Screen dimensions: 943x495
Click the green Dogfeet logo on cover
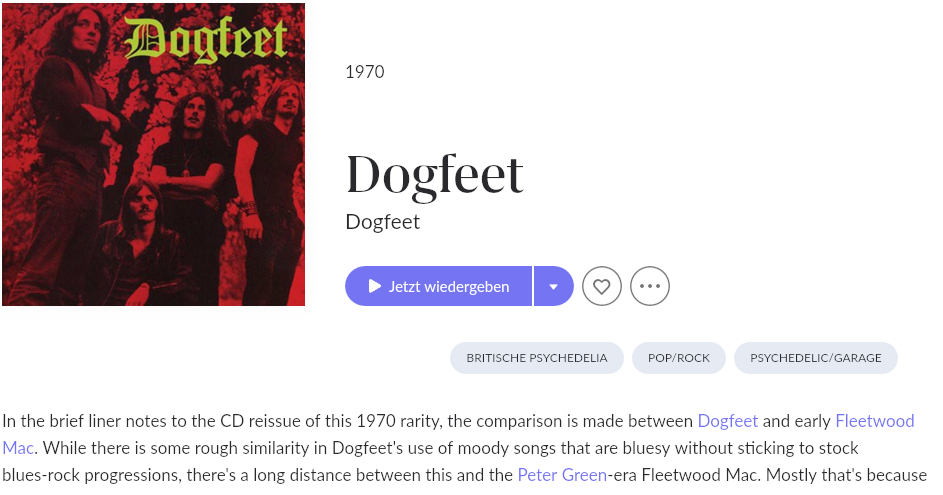(x=205, y=40)
